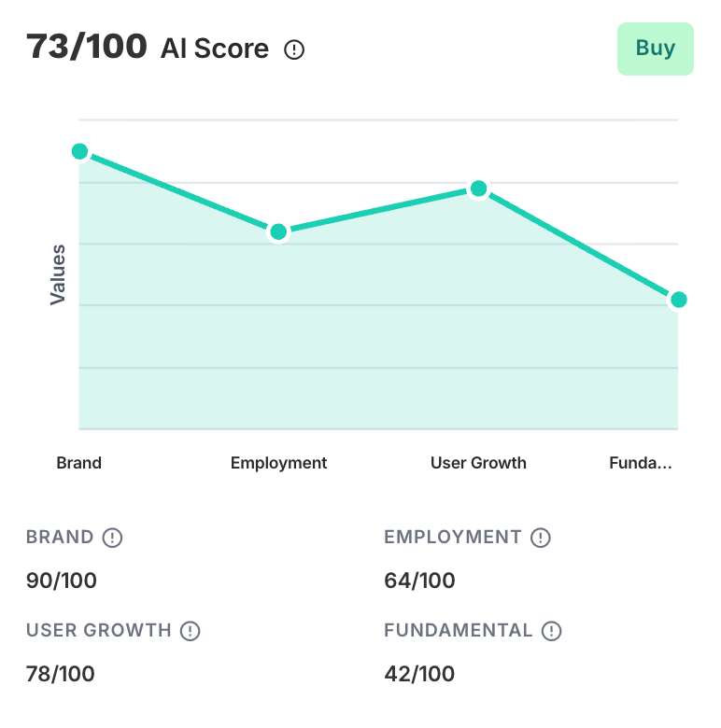This screenshot has height=728, width=721.
Task: Click the Employment x-axis label
Action: (278, 463)
